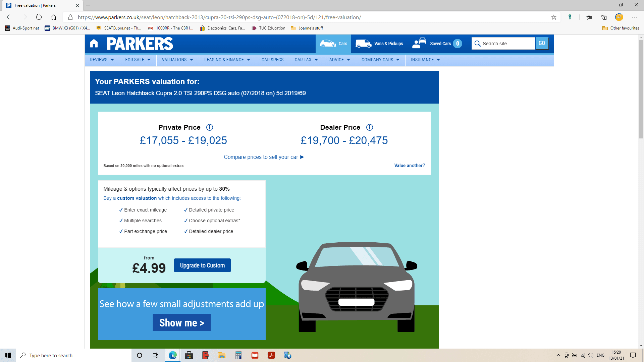Open the password manager key icon
This screenshot has height=362, width=644.
coord(570,17)
